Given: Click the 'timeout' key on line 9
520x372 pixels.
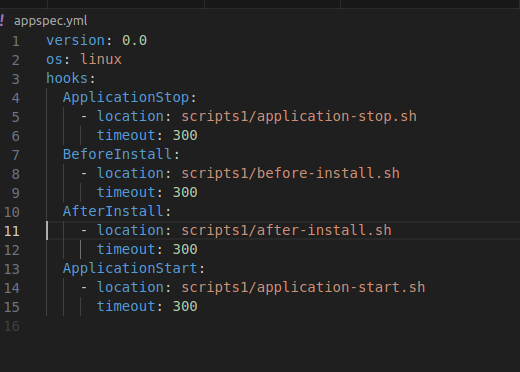Looking at the screenshot, I should coord(126,193).
